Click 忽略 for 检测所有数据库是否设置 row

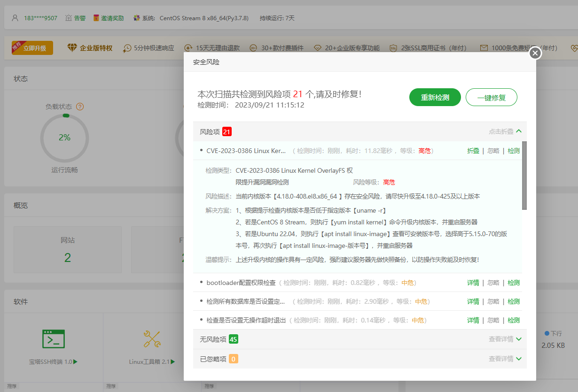pos(493,301)
